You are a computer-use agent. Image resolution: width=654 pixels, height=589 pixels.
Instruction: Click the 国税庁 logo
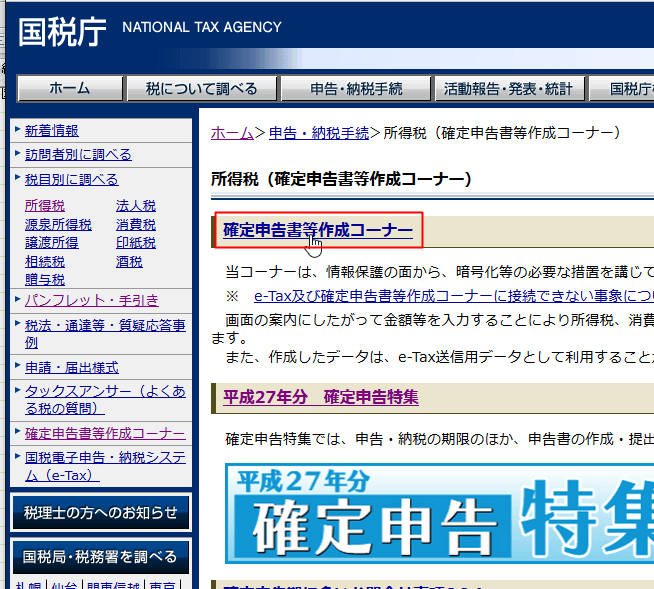(x=62, y=32)
